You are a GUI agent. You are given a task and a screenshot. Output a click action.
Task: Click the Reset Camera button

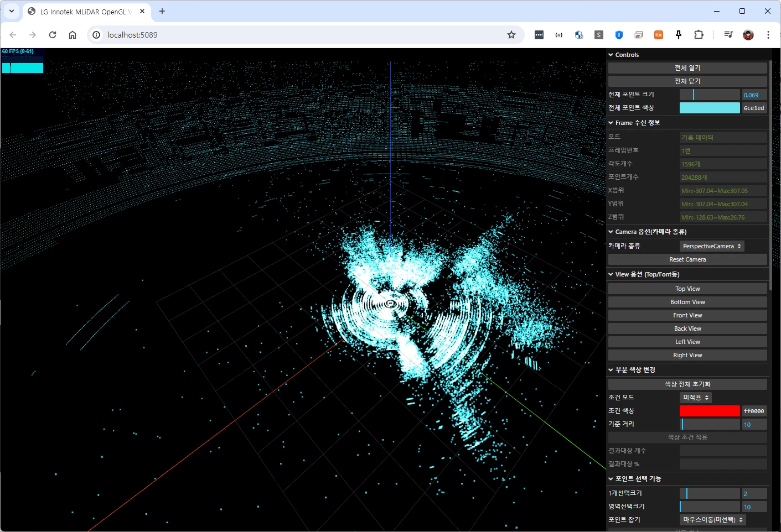click(x=687, y=259)
